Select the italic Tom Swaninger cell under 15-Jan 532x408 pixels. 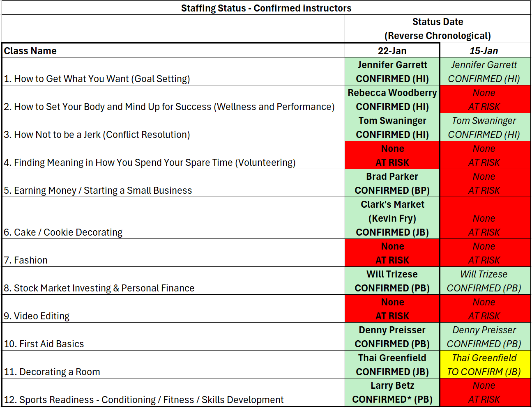coord(484,128)
